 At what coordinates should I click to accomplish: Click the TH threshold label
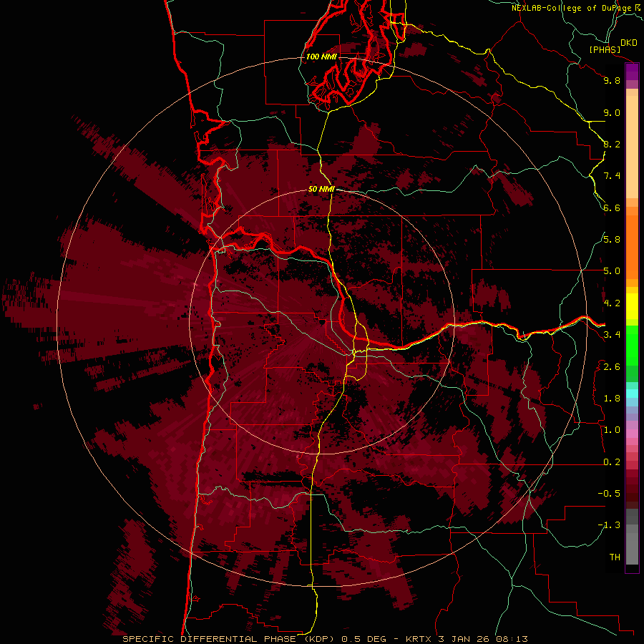(x=615, y=557)
